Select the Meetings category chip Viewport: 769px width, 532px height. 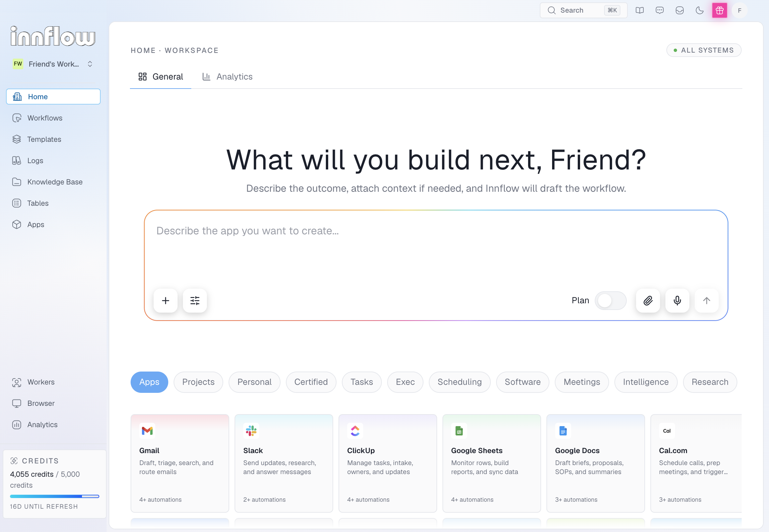tap(582, 382)
